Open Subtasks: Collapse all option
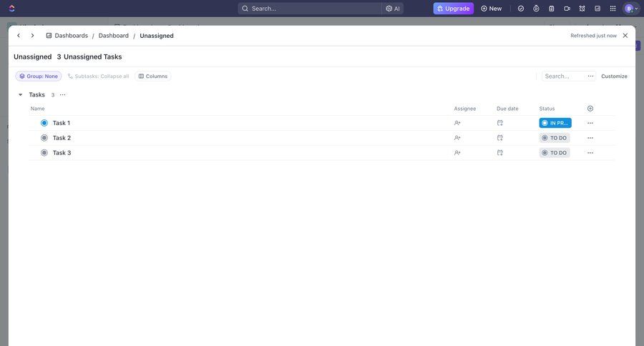 [98, 76]
